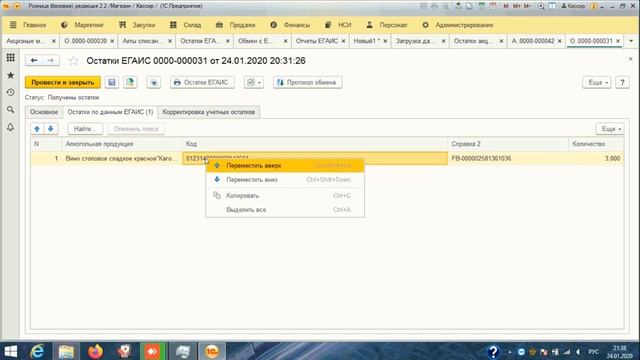This screenshot has height=360, width=640.
Task: Select quantity cell 3,000
Action: pos(596,158)
